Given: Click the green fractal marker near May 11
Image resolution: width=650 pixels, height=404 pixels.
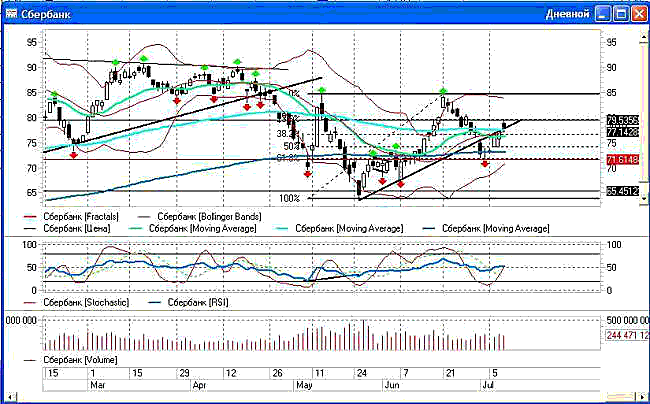Looking at the screenshot, I should click(322, 90).
